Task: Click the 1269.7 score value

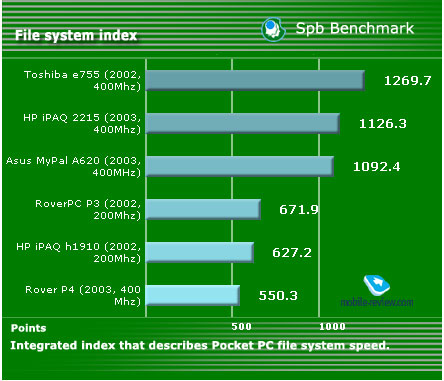Action: click(x=408, y=81)
